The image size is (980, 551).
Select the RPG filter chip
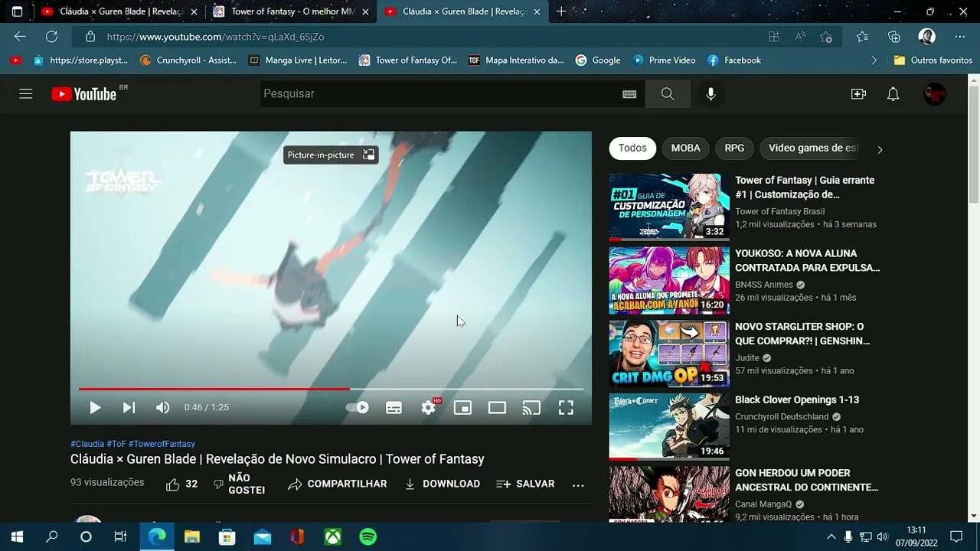coord(734,148)
